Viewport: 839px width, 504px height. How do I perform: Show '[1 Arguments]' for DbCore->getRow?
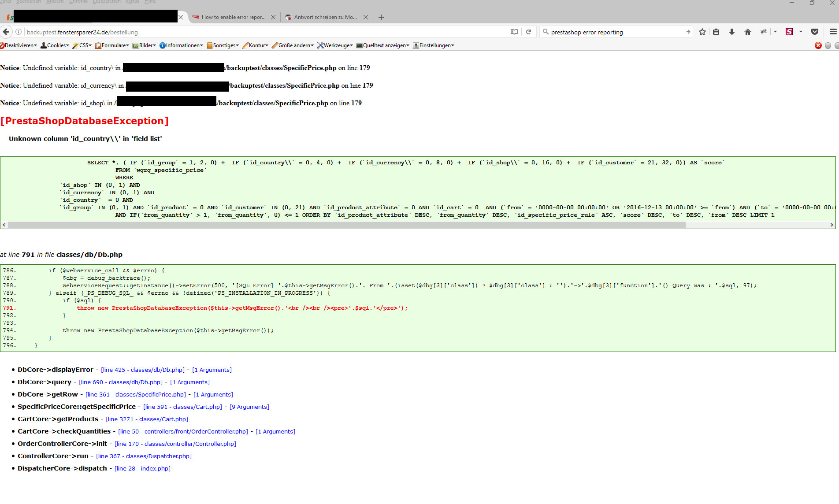coord(213,394)
